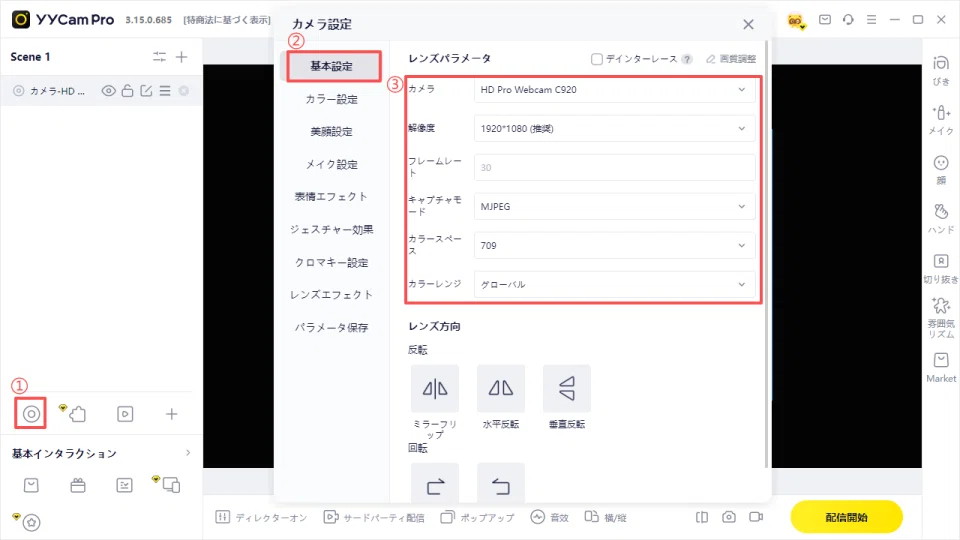The width and height of the screenshot is (960, 540).
Task: Open scene adjustment sliders icon beside Scene 1
Action: [x=159, y=57]
